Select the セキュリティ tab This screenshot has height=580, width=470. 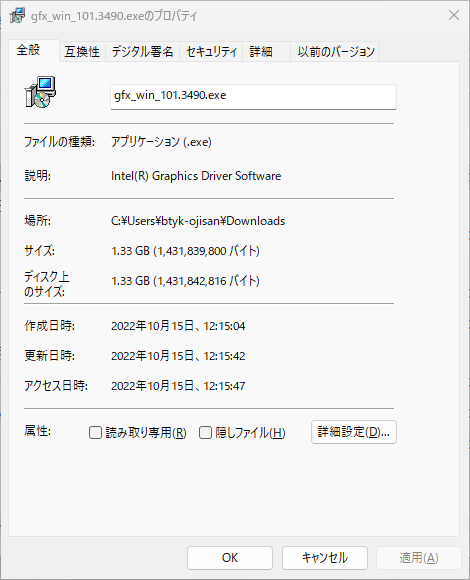click(x=211, y=51)
